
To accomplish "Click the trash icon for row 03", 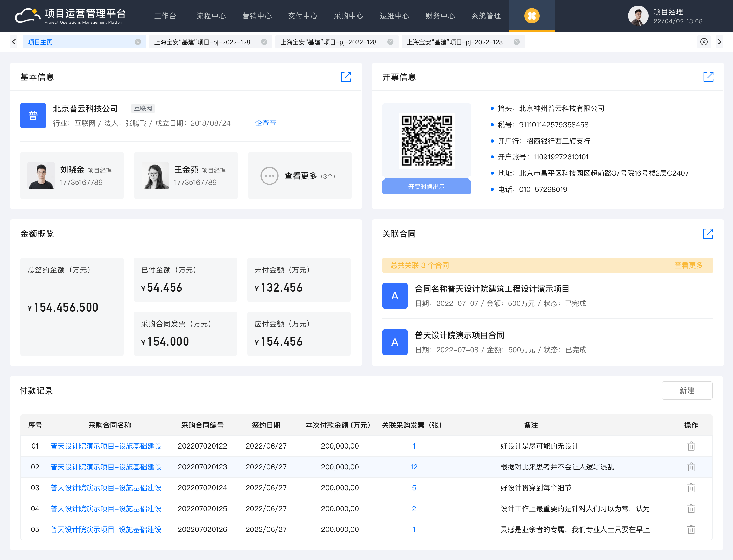I will coord(691,488).
